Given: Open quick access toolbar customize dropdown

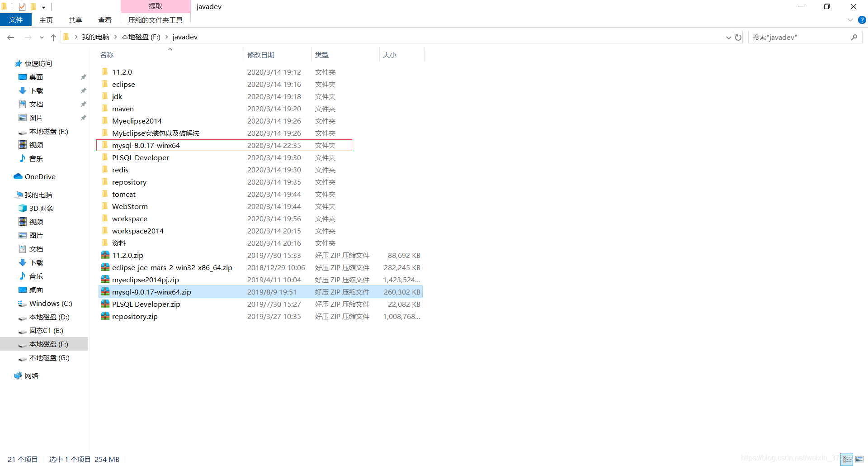Looking at the screenshot, I should click(43, 7).
